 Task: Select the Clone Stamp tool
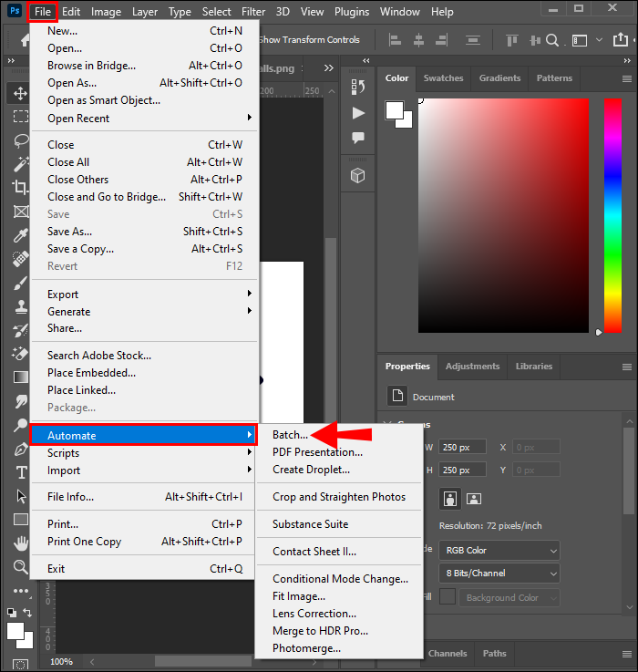point(21,306)
